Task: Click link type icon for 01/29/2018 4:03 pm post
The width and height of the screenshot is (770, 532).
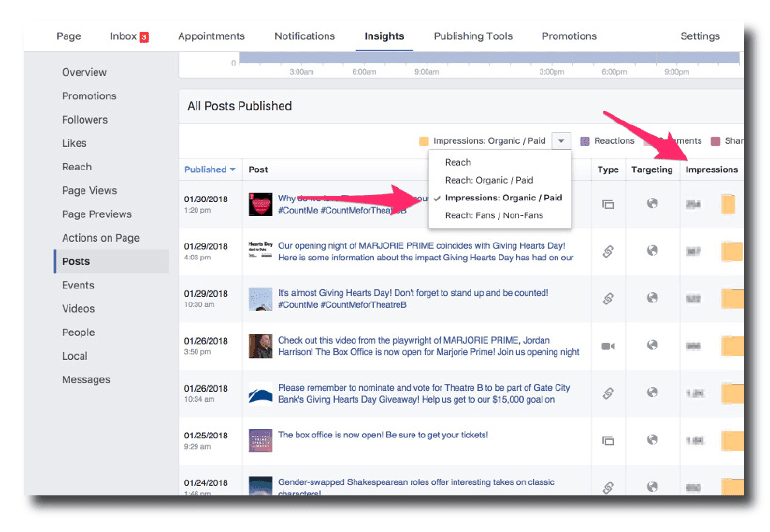Action: point(608,252)
